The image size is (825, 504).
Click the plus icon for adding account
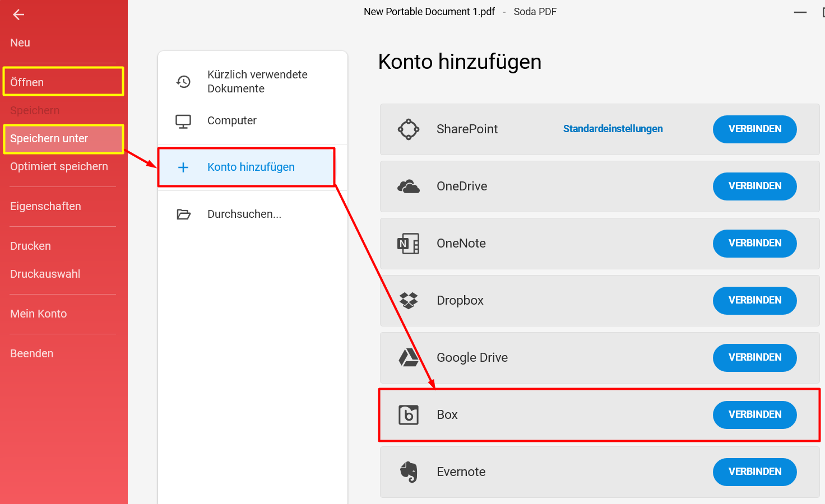click(x=183, y=167)
